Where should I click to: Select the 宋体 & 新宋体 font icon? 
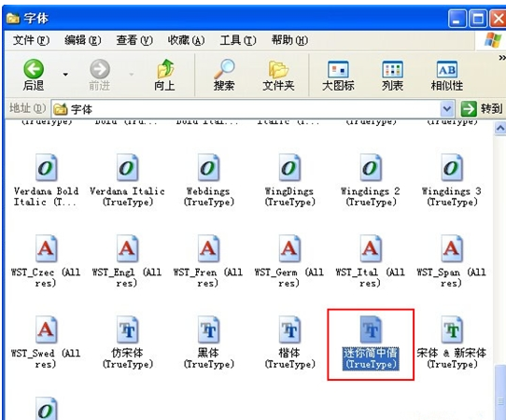(x=452, y=329)
